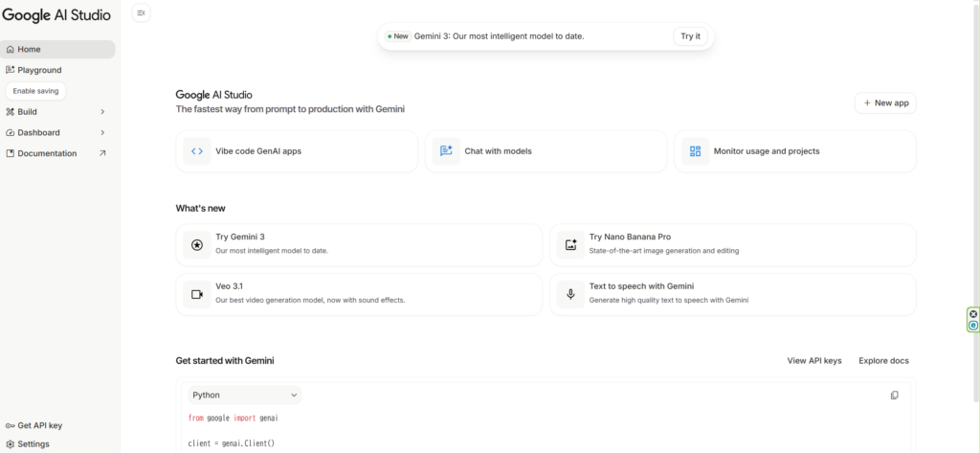Click the Monitor usage dashboard icon
The width and height of the screenshot is (980, 453).
pyautogui.click(x=695, y=151)
